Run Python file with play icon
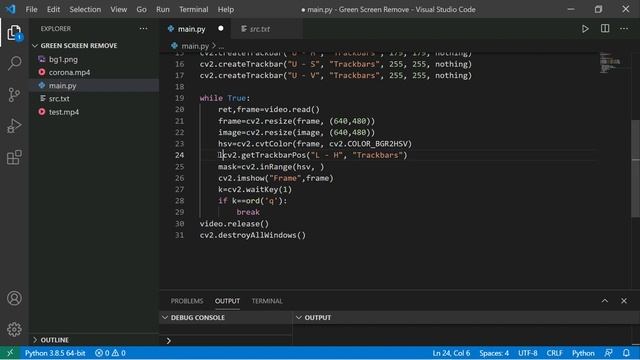The image size is (640, 360). (x=585, y=29)
